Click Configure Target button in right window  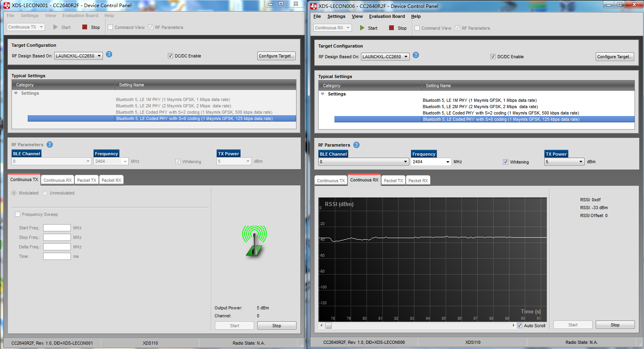pyautogui.click(x=615, y=57)
